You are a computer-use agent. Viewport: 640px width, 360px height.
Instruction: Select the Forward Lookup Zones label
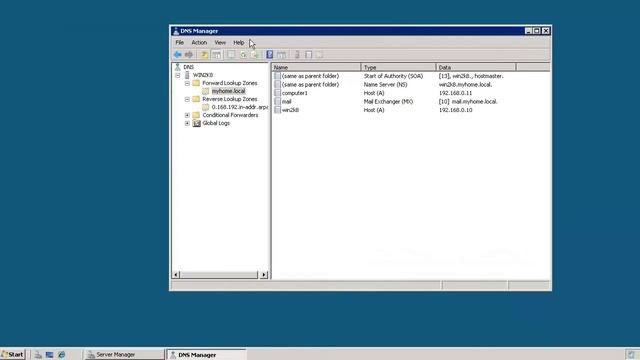point(230,83)
